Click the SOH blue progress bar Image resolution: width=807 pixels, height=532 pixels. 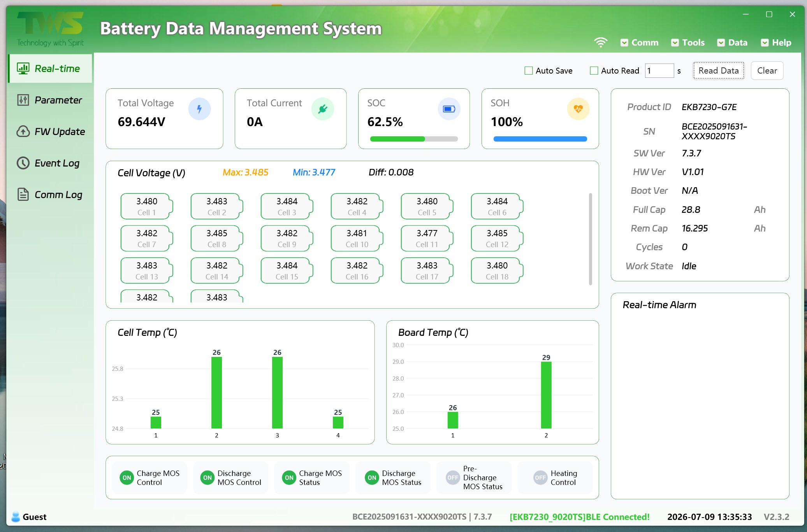[x=540, y=139]
